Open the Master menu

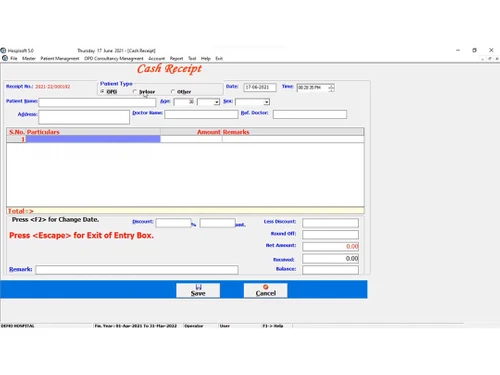(29, 58)
